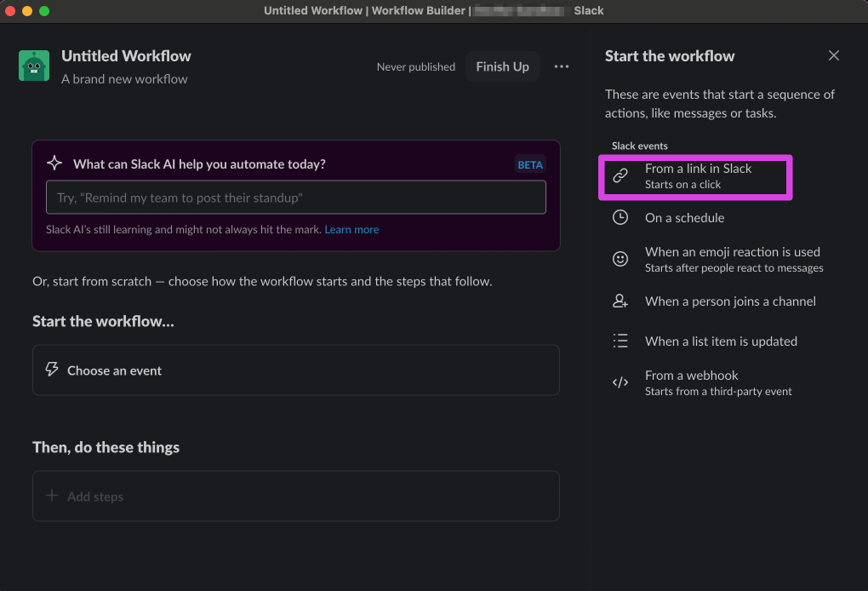Screen dimensions: 868x591
Task: Click the list icon for When a list item is updated
Action: 620,341
